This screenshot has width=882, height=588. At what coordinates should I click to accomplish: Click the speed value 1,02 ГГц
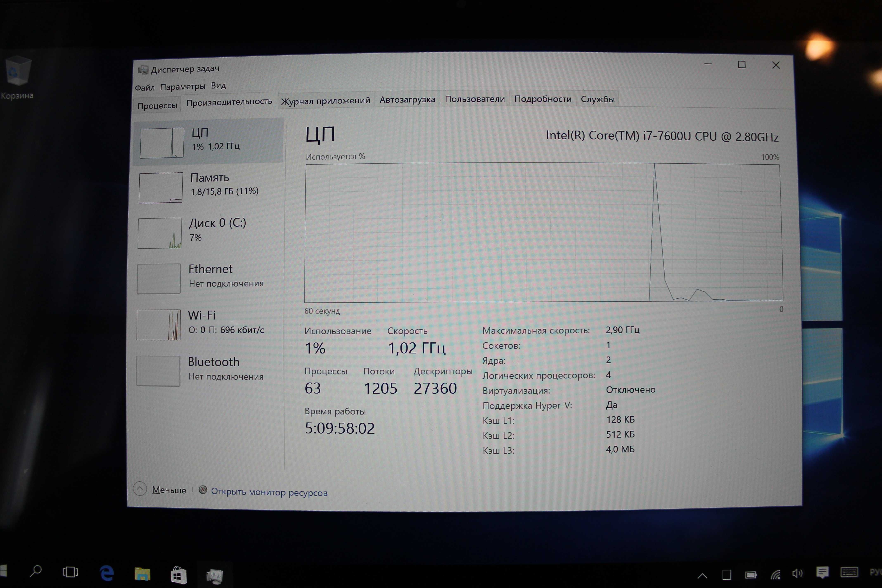click(417, 348)
